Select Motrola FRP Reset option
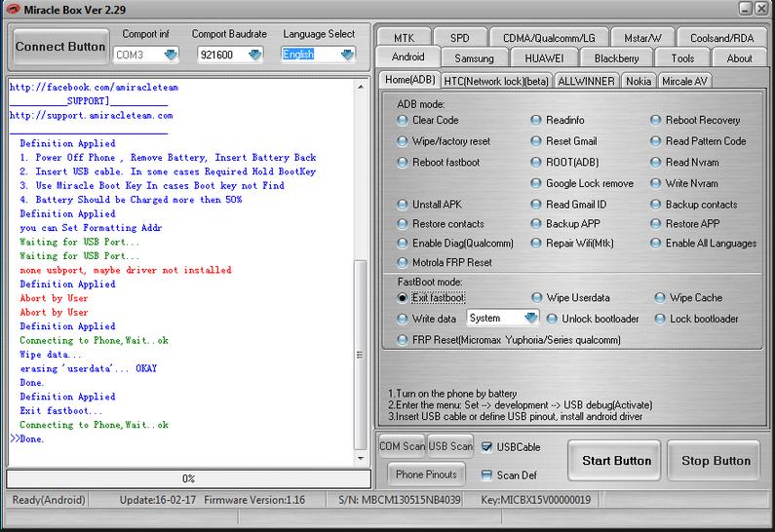The image size is (775, 532). click(445, 262)
